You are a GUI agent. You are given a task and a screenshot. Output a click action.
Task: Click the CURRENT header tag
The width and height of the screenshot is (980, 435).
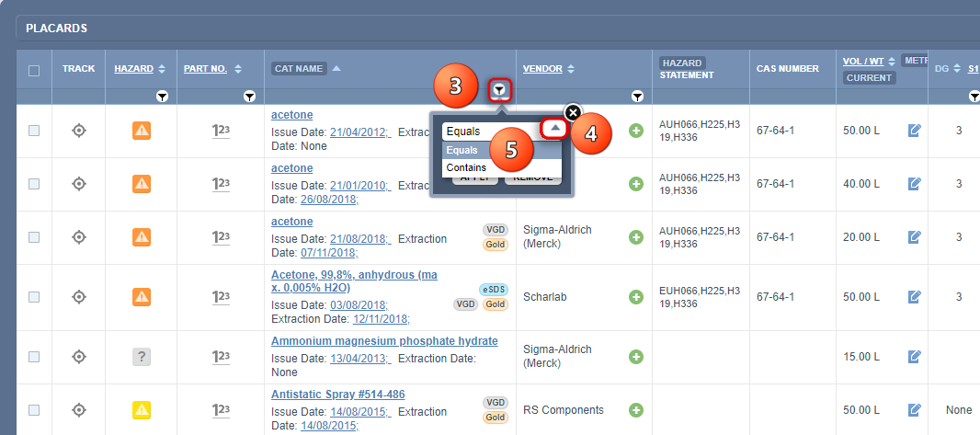click(869, 77)
